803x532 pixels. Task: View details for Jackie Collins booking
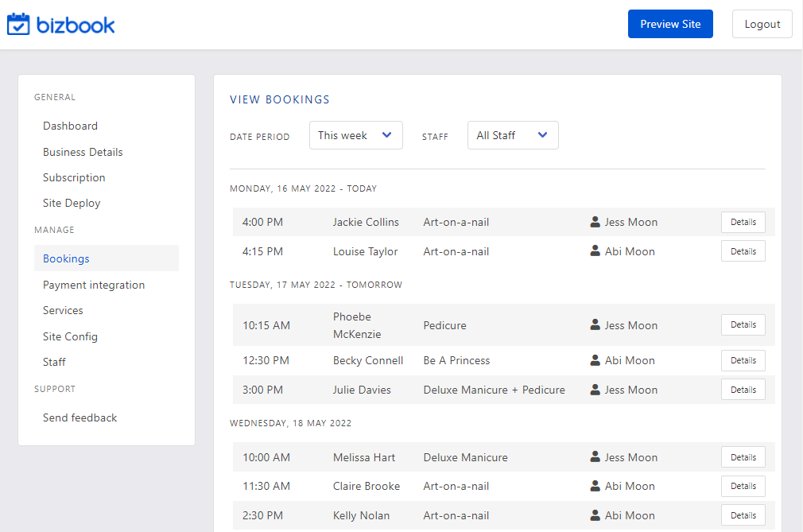click(x=743, y=222)
